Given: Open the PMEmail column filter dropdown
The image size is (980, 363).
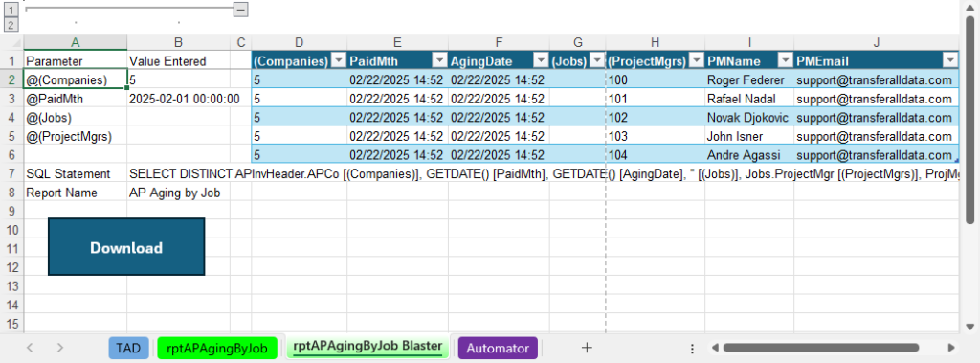Looking at the screenshot, I should tap(950, 60).
